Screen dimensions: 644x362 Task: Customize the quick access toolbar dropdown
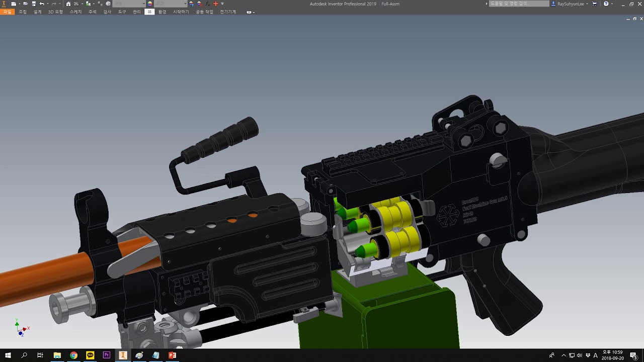(x=222, y=4)
